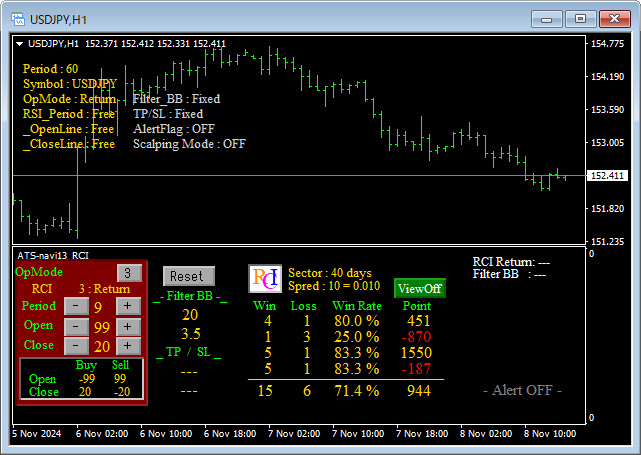This screenshot has height=455, width=641.
Task: Click the OpMode 3 button
Action: coord(129,273)
